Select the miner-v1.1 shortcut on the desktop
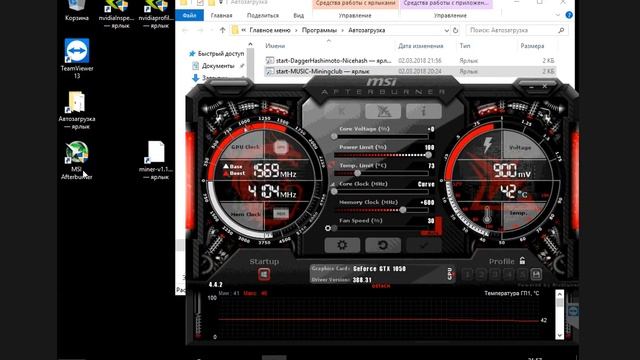Viewport: 640px width, 360px height. click(x=156, y=160)
